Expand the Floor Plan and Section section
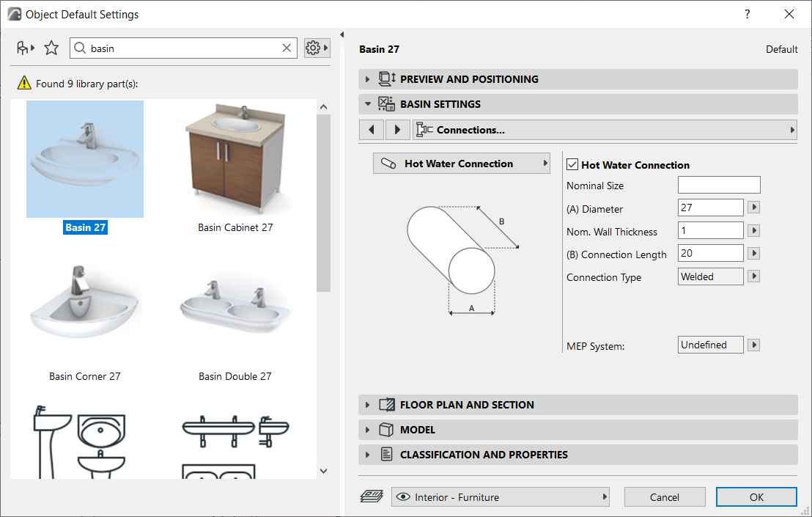The height and width of the screenshot is (517, 812). (x=367, y=404)
